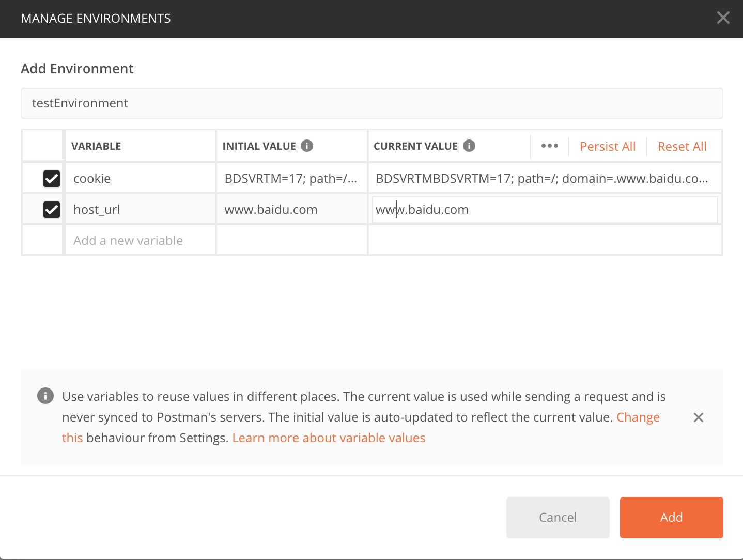Select the cookie variable name cell
The height and width of the screenshot is (560, 743).
(x=141, y=179)
